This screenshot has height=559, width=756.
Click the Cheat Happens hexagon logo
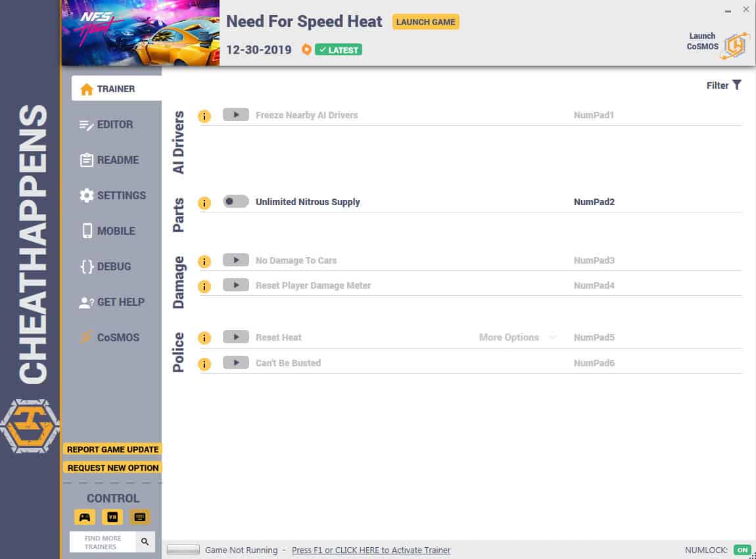tap(30, 426)
